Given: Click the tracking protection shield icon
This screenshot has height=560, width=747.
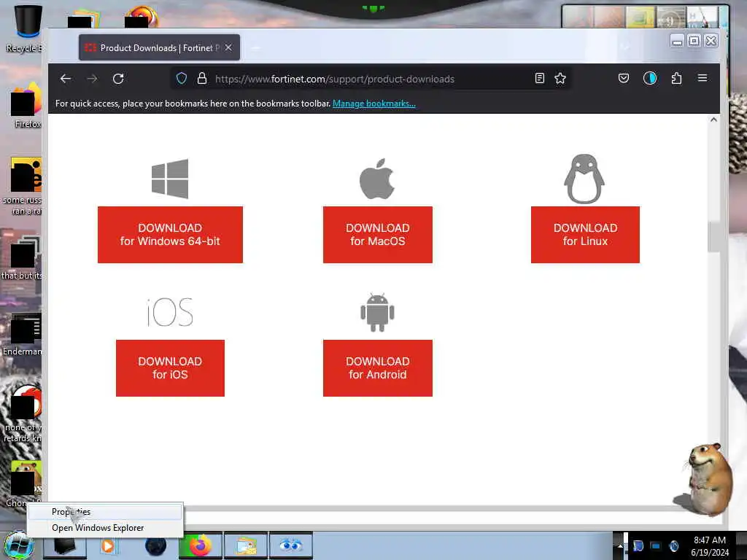Looking at the screenshot, I should 182,79.
